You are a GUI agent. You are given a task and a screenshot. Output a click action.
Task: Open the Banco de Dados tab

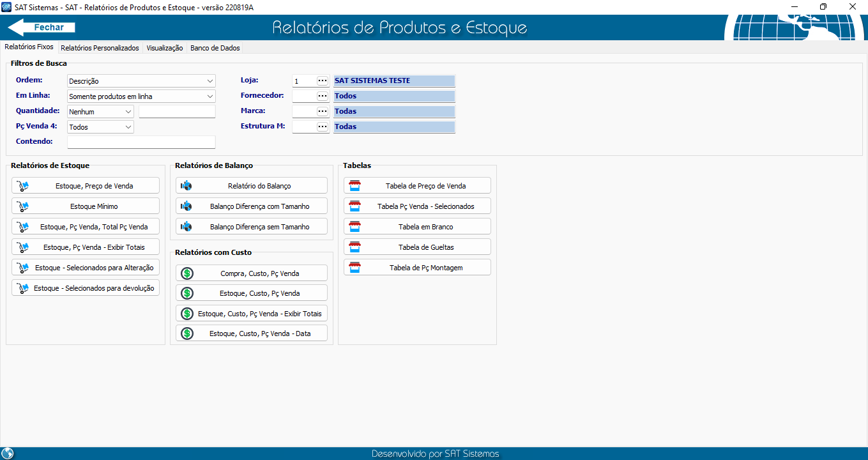(215, 48)
